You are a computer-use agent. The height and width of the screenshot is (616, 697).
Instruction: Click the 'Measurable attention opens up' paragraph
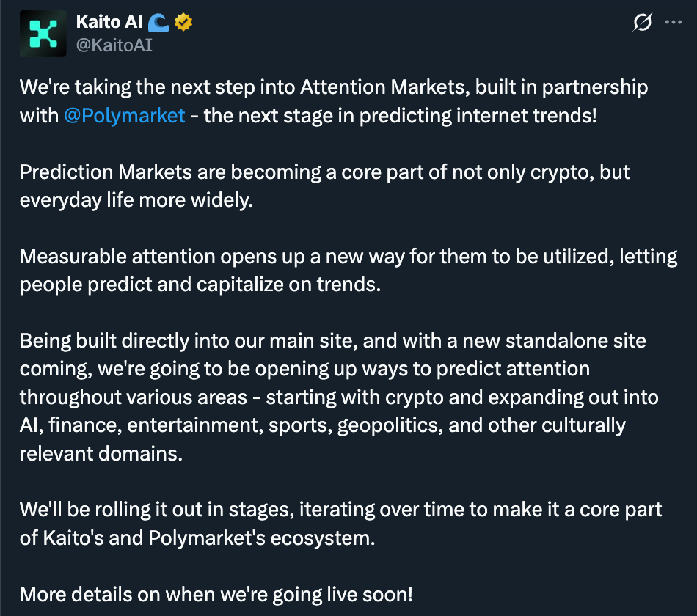coord(348,257)
